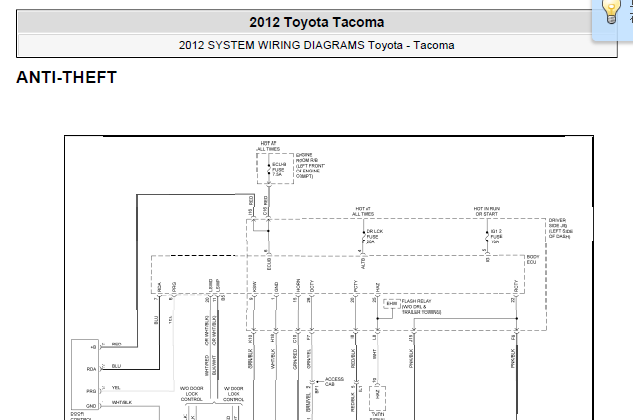Click 'W/ DOOR LOCK CONTROL' label
The height and width of the screenshot is (420, 633).
pyautogui.click(x=234, y=394)
